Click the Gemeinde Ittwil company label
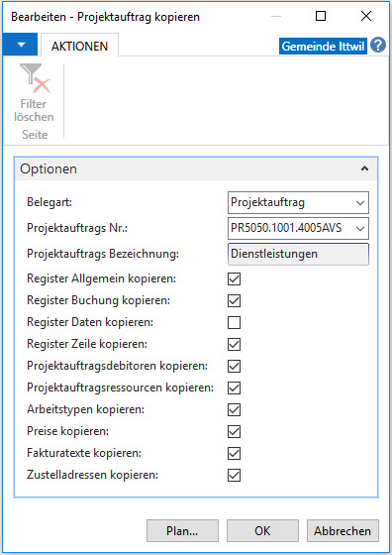 click(323, 47)
